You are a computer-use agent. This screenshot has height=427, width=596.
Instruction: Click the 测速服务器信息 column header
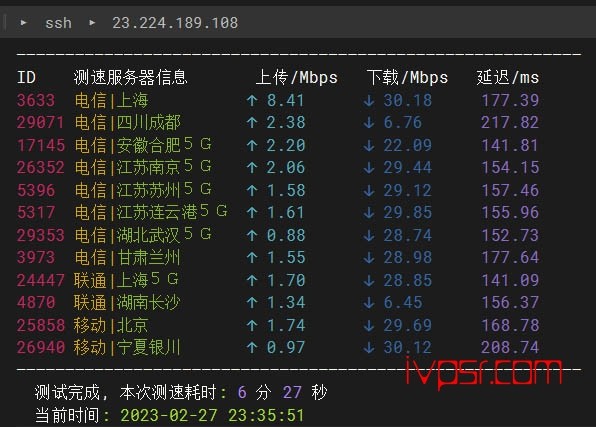[130, 77]
